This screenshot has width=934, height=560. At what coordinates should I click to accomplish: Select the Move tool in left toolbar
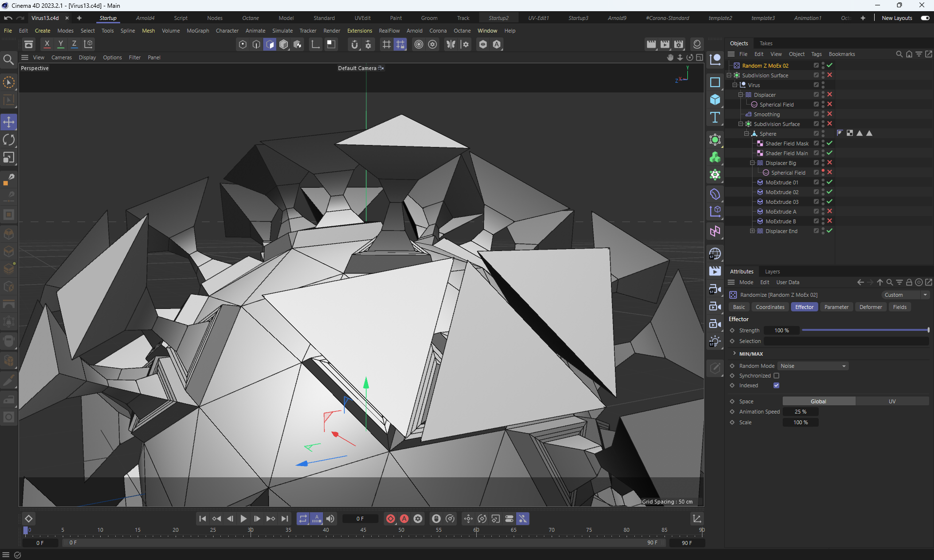click(9, 122)
